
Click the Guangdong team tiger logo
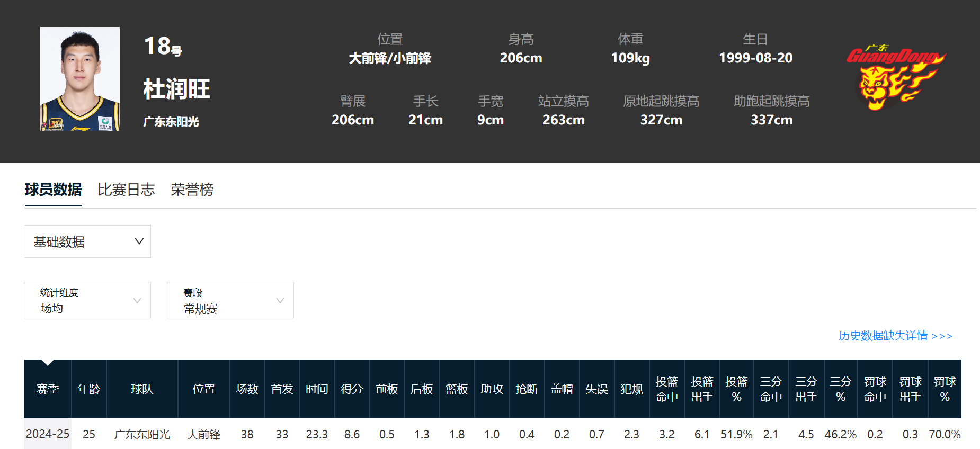tap(896, 78)
